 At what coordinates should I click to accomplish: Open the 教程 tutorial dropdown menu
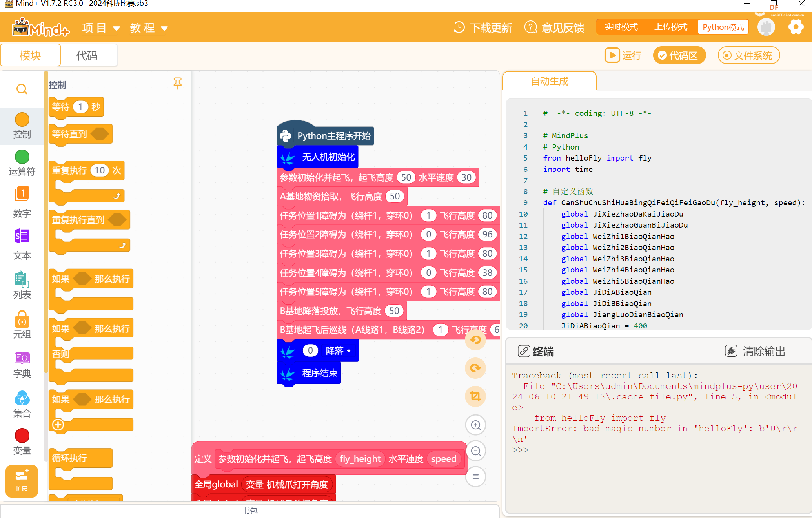click(149, 28)
